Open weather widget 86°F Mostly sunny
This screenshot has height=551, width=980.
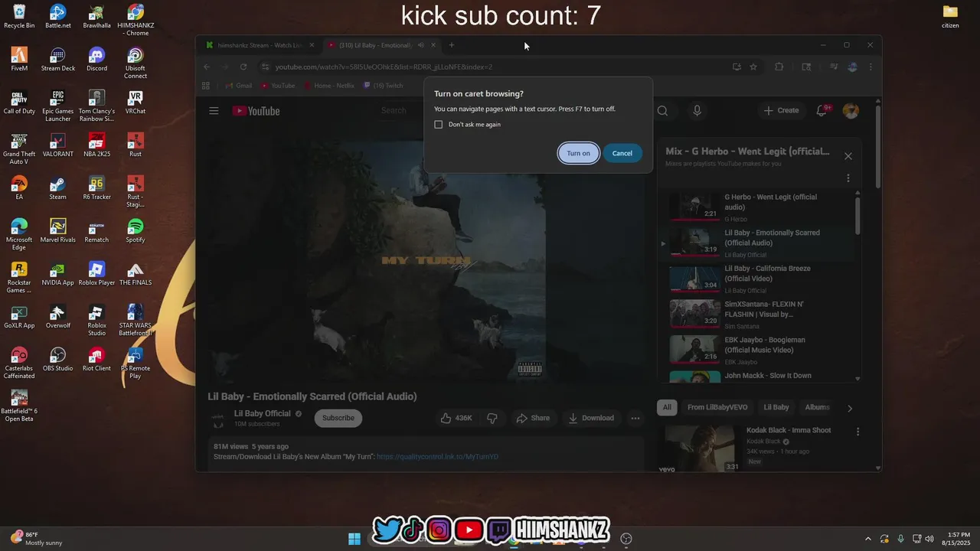pos(35,539)
